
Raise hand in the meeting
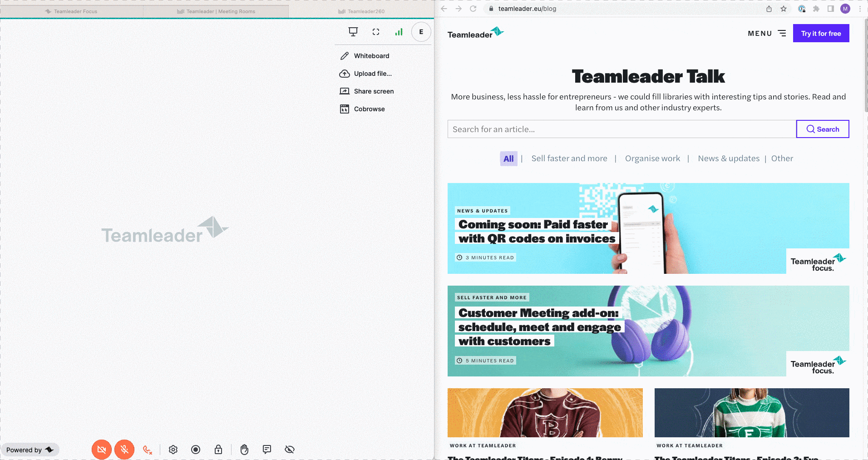244,450
